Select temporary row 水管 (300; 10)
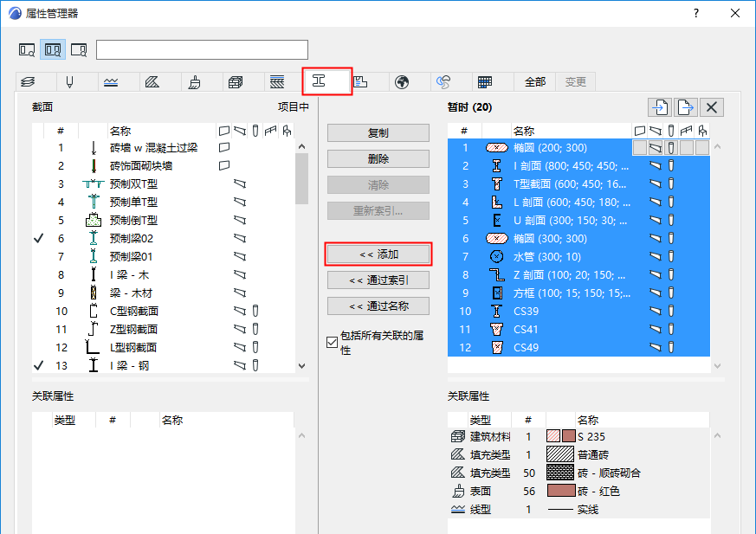756x534 pixels. [x=578, y=257]
